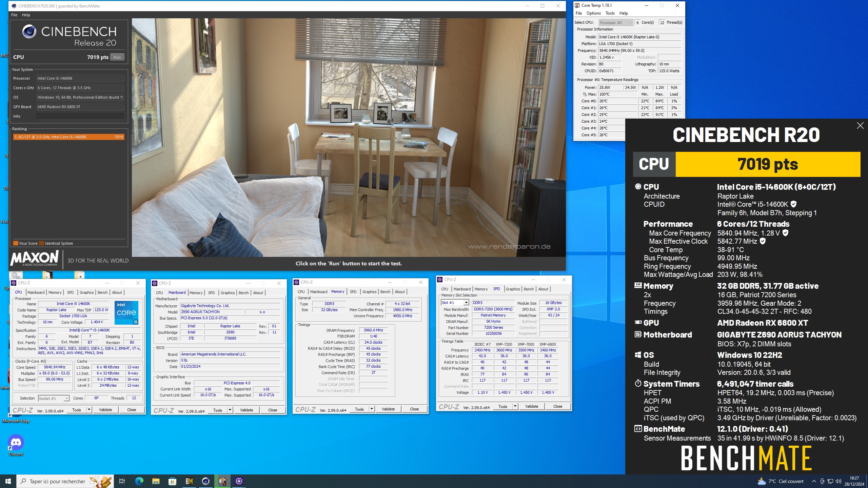This screenshot has width=868, height=488.
Task: Open Tools dropdown arrow in Memory CPU-Z window
Action: 372,409
